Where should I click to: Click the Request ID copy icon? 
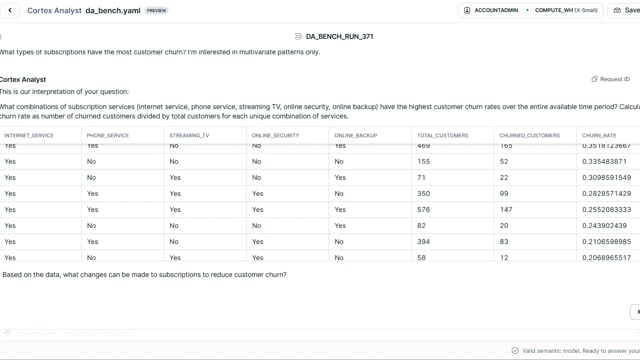tap(594, 79)
